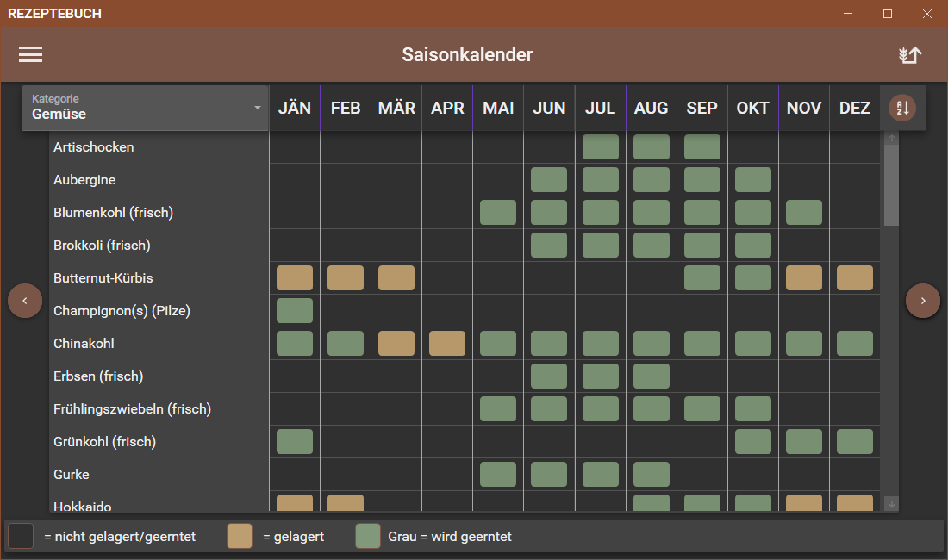Viewport: 948px width, 560px height.
Task: Click Artischocken July harvest cell
Action: (601, 146)
